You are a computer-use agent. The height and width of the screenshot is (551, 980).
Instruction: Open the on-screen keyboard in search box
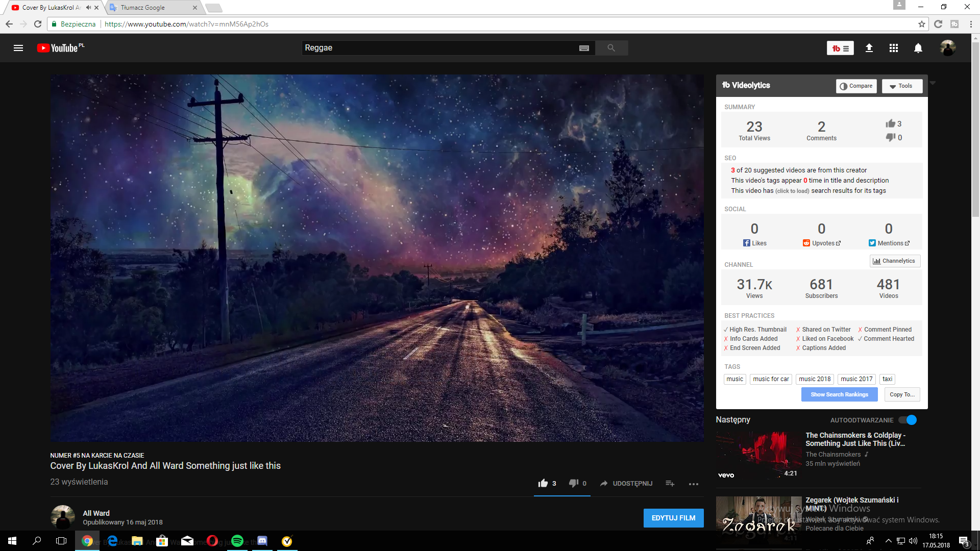pos(584,48)
